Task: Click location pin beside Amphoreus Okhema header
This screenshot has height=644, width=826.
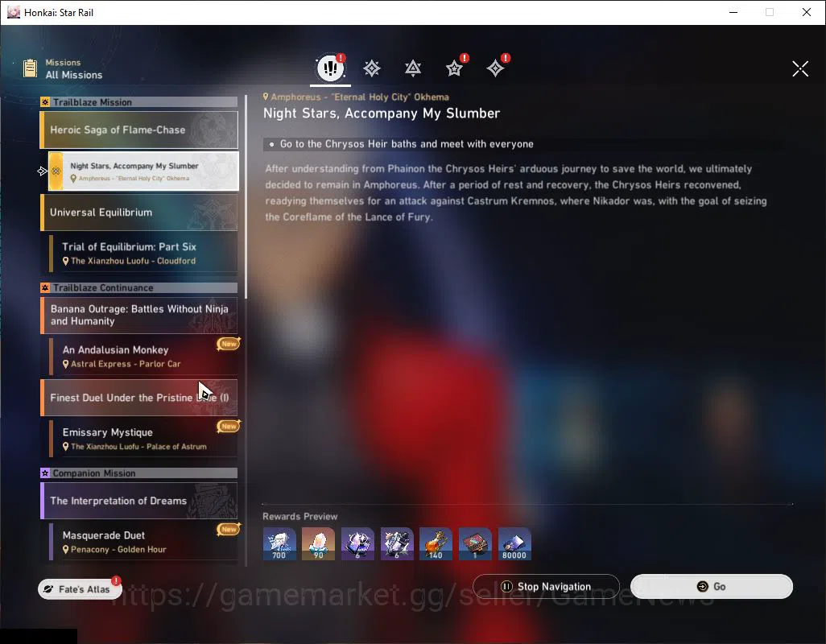Action: click(266, 97)
